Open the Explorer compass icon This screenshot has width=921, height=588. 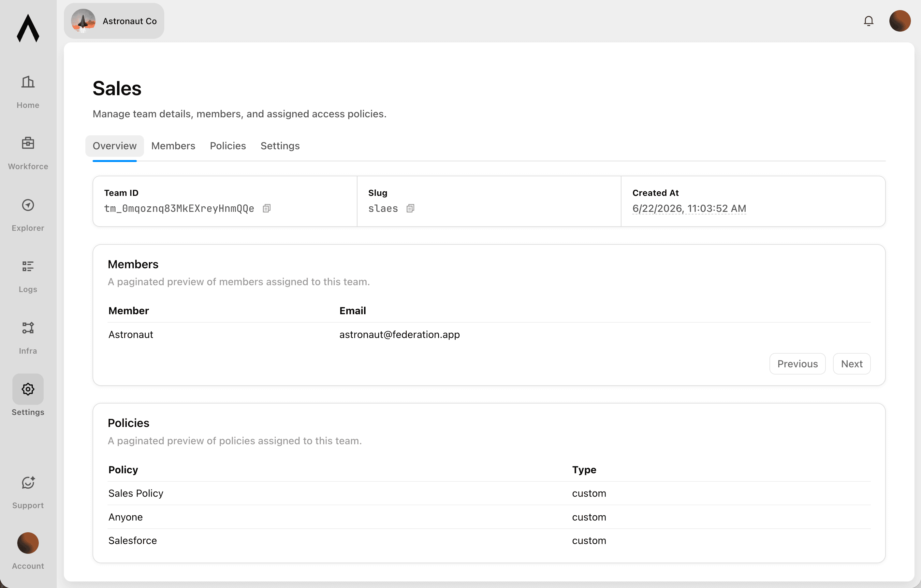[x=28, y=205]
